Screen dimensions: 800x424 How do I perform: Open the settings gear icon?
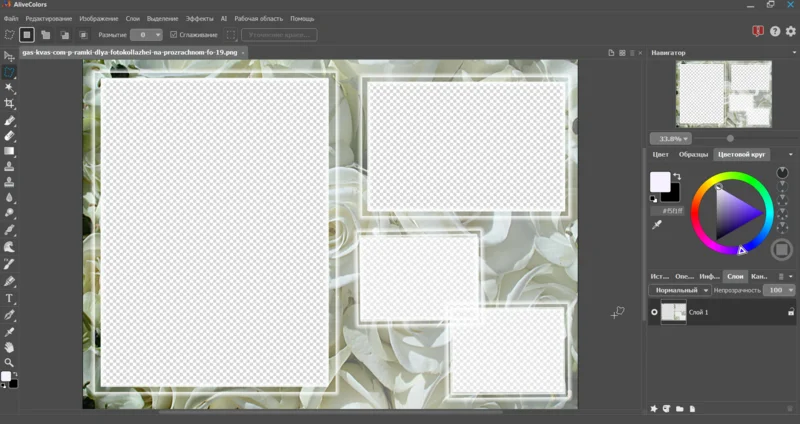(790, 32)
